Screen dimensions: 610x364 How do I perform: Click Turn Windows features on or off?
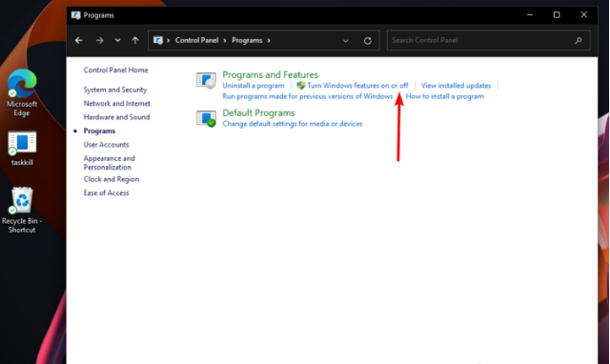tap(357, 86)
